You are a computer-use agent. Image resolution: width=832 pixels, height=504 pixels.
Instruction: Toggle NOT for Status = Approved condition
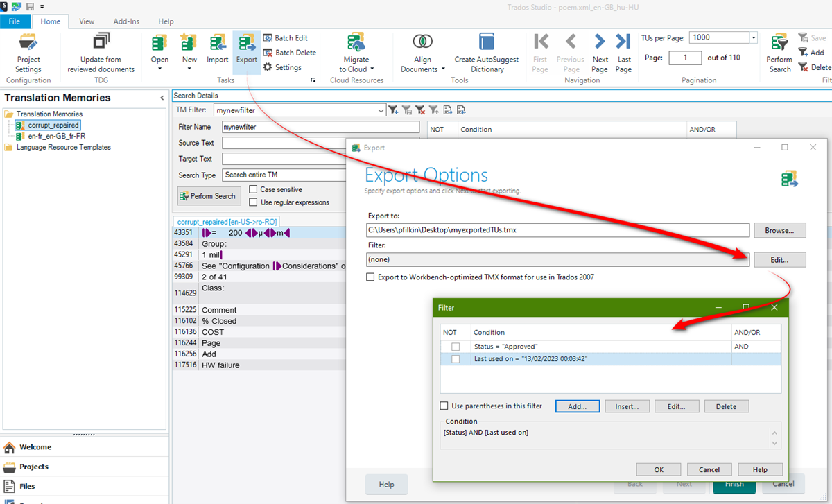(x=456, y=347)
